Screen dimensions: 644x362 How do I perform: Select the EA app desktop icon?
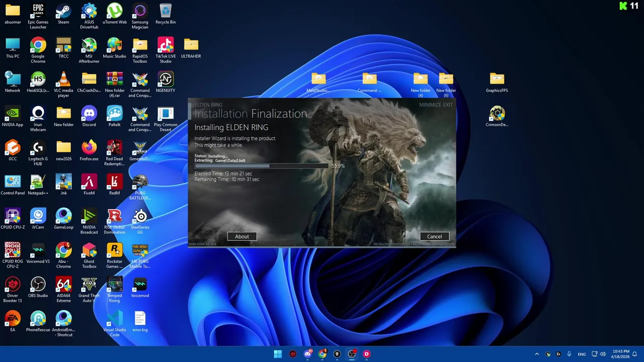point(13,322)
